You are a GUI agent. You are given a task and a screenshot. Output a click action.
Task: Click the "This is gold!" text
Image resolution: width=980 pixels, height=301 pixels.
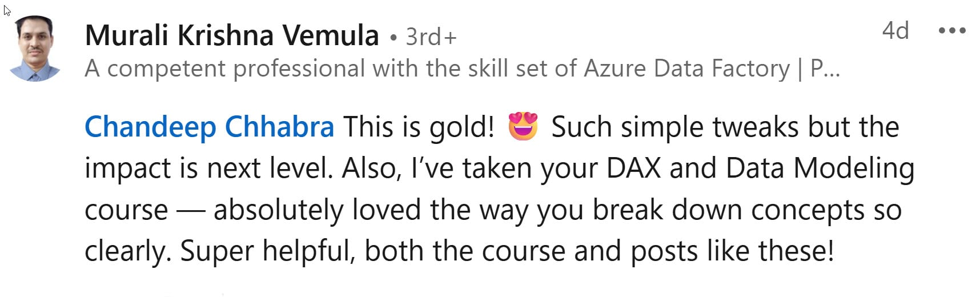pos(419,127)
